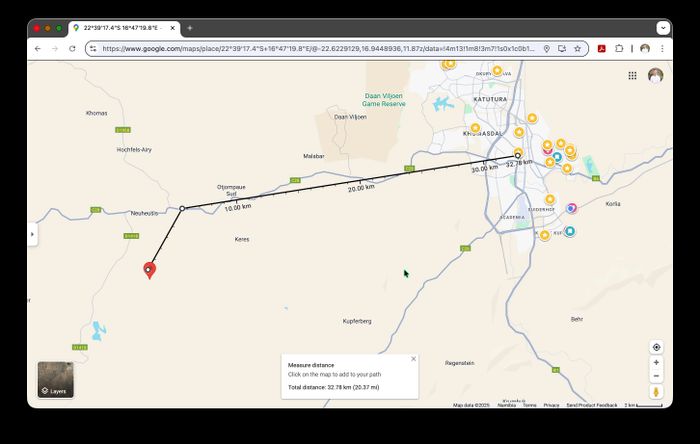Viewport: 700px width, 444px height.
Task: Zoom out with the minus button
Action: (656, 376)
